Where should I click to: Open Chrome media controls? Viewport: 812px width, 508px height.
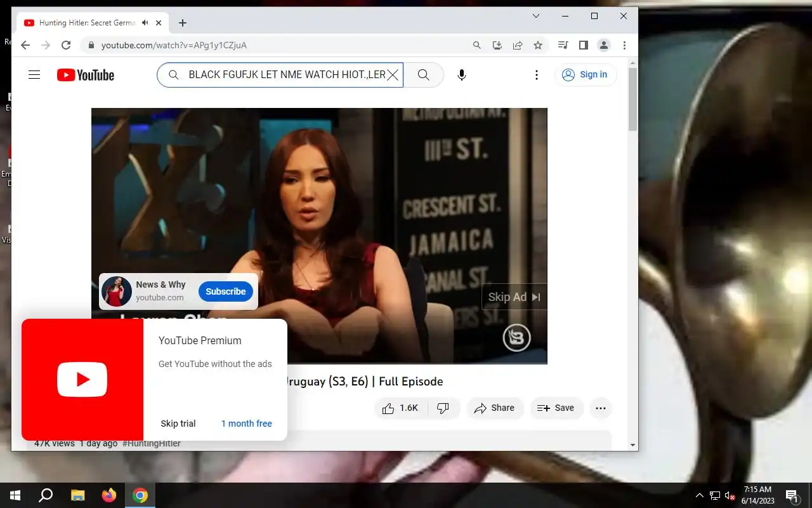tap(563, 45)
